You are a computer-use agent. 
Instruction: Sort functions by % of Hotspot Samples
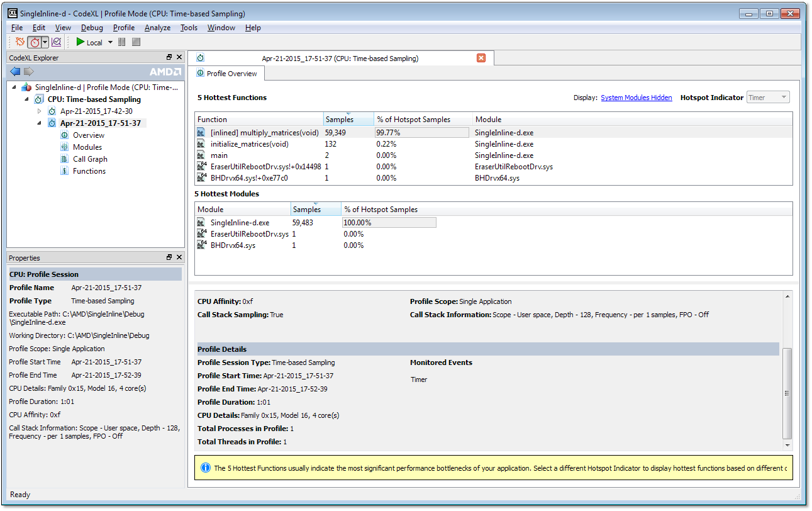pos(423,120)
